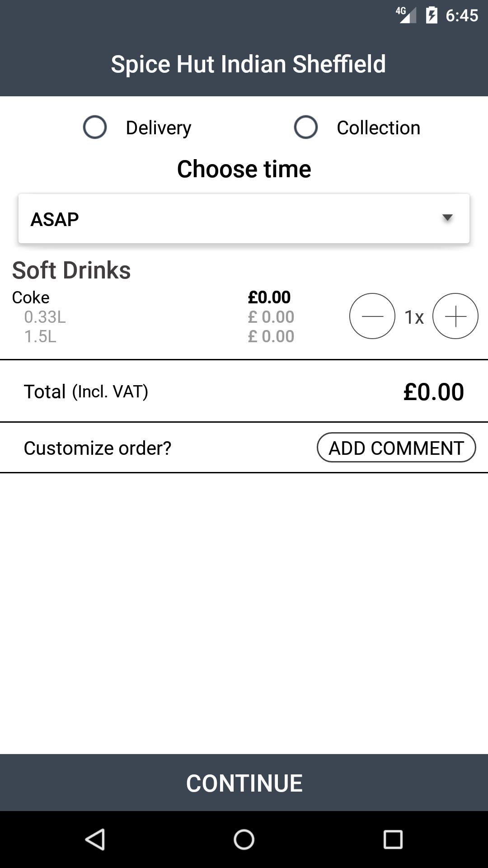Decrease Coke quantity with minus icon
The image size is (488, 868).
[372, 316]
